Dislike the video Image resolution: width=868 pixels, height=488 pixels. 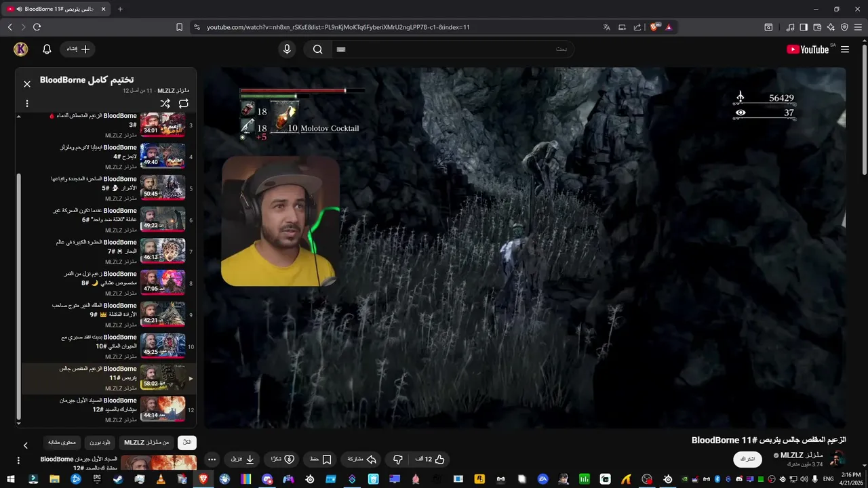coord(398,460)
